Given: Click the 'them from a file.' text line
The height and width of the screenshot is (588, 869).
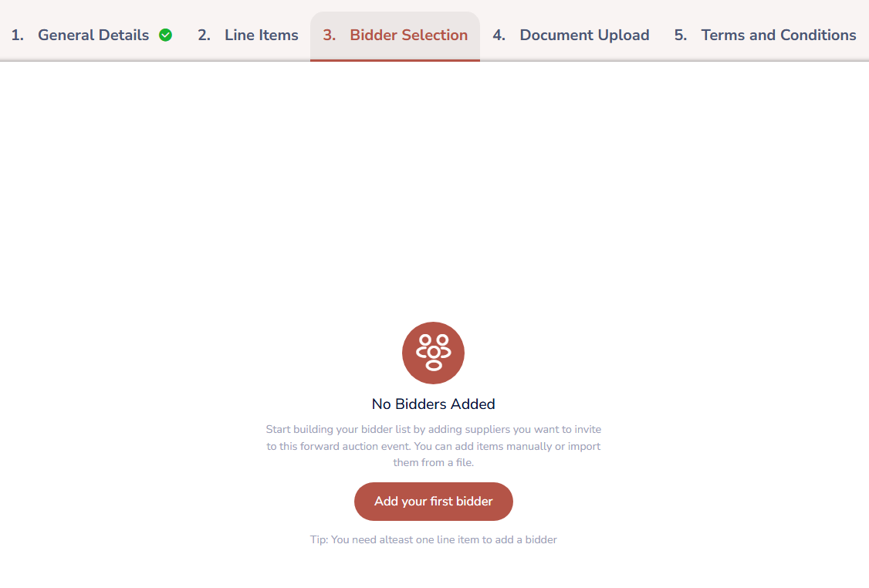Looking at the screenshot, I should pyautogui.click(x=434, y=462).
